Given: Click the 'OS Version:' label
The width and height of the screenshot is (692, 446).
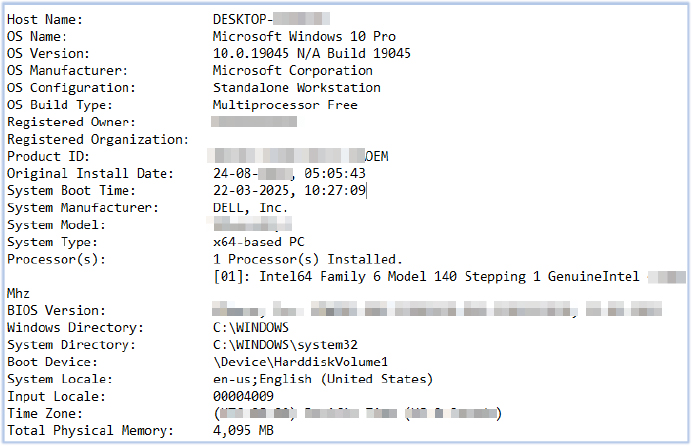Looking at the screenshot, I should (x=48, y=54).
